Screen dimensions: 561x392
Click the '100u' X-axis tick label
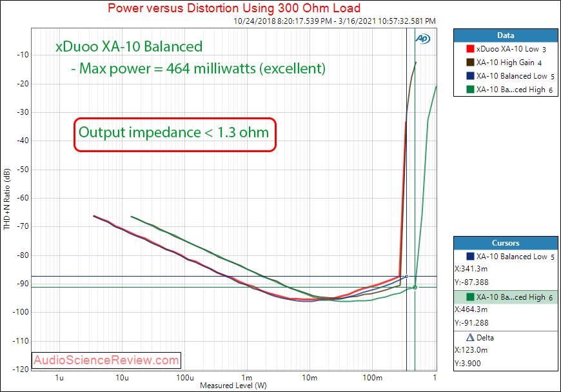click(185, 378)
